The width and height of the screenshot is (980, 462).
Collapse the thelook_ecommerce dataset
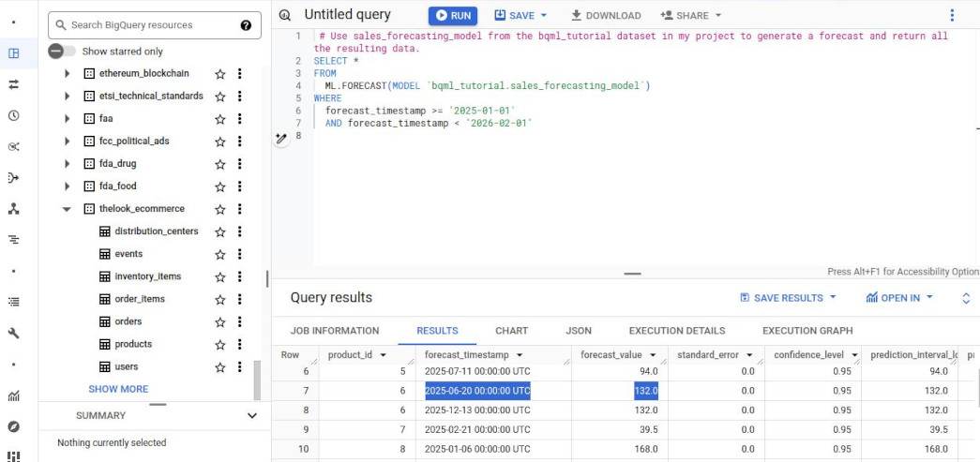click(x=67, y=209)
